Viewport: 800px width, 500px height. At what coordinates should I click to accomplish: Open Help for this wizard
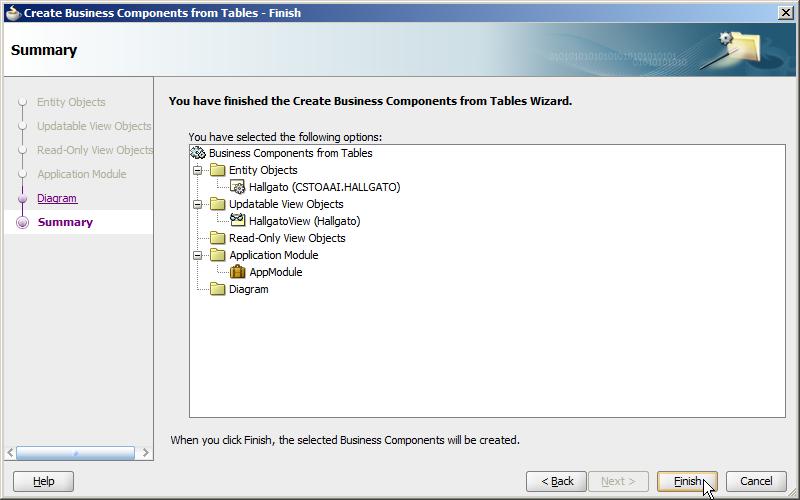coord(43,481)
